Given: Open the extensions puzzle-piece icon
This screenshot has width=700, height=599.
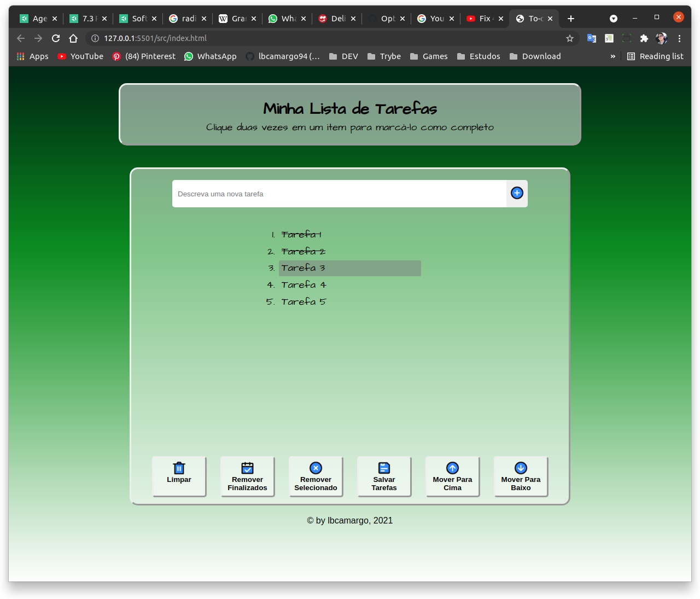Looking at the screenshot, I should click(644, 38).
